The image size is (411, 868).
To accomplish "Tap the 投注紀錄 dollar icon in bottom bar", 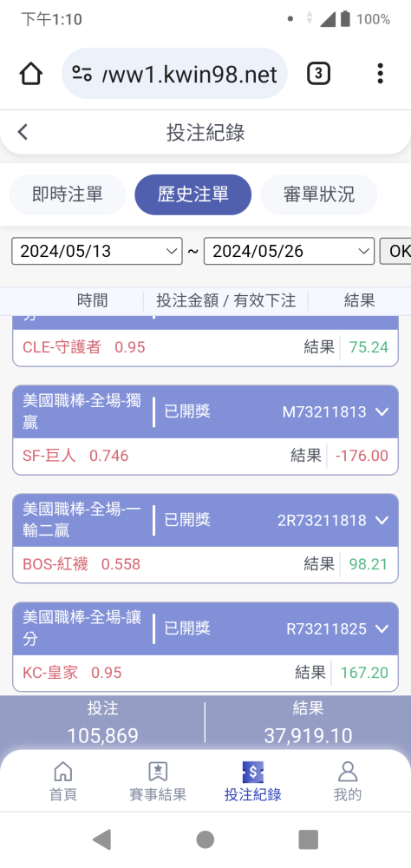I will [253, 771].
